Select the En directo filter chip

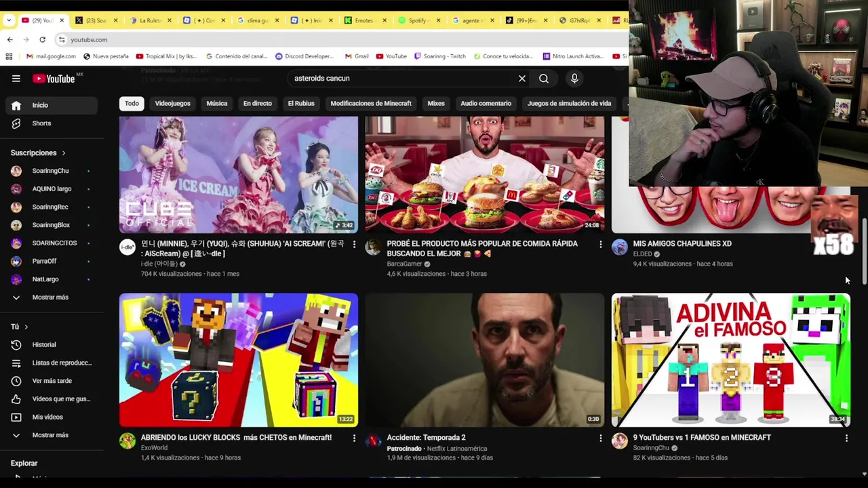[x=258, y=104]
